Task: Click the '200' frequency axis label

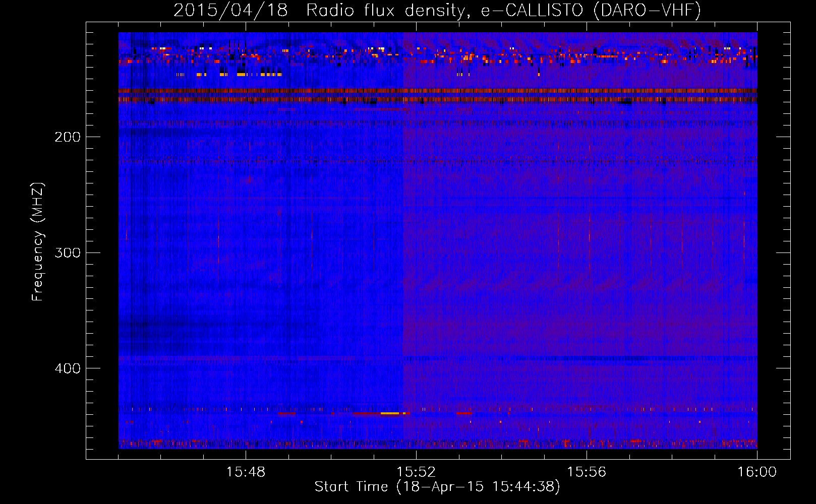Action: 68,137
